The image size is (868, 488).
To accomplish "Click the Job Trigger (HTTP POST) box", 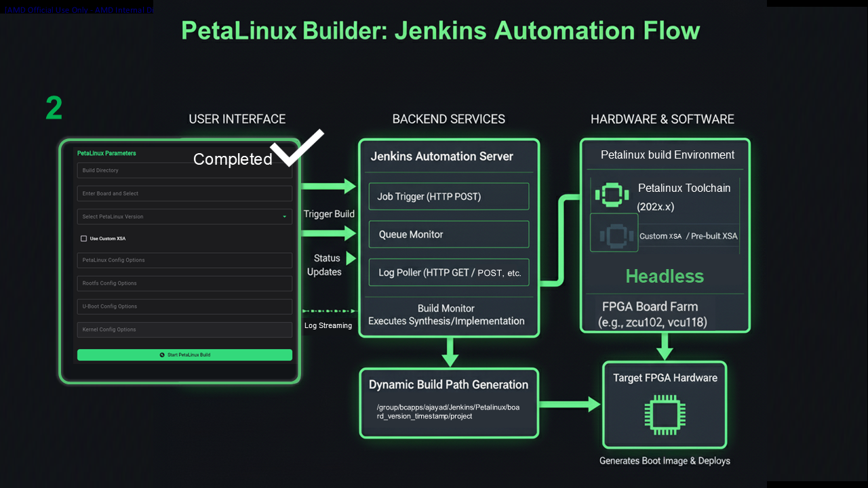I will (x=448, y=197).
